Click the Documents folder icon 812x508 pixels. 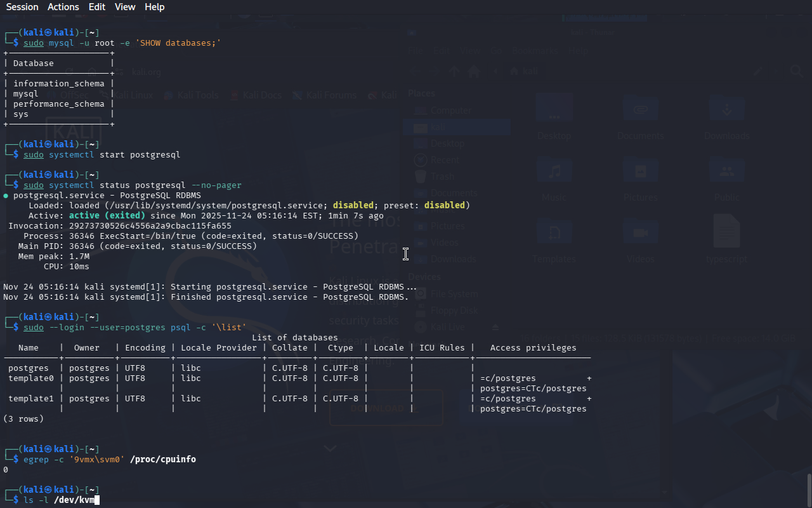pos(640,109)
